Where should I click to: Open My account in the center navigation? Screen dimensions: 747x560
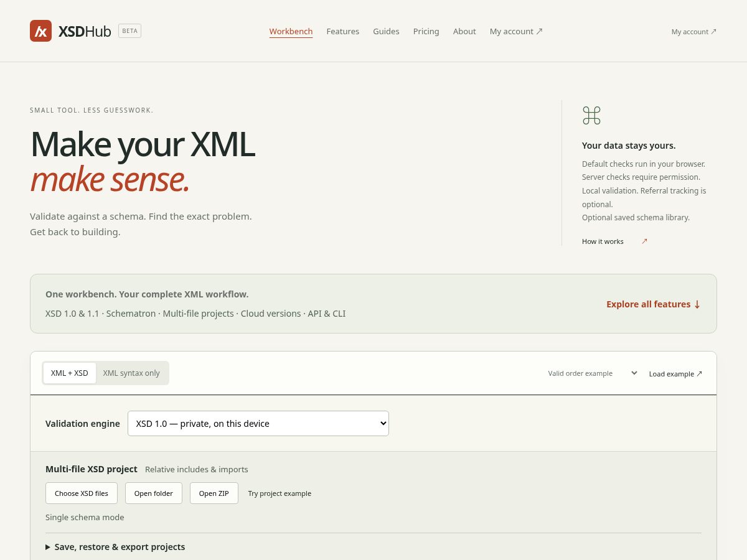[x=516, y=31]
